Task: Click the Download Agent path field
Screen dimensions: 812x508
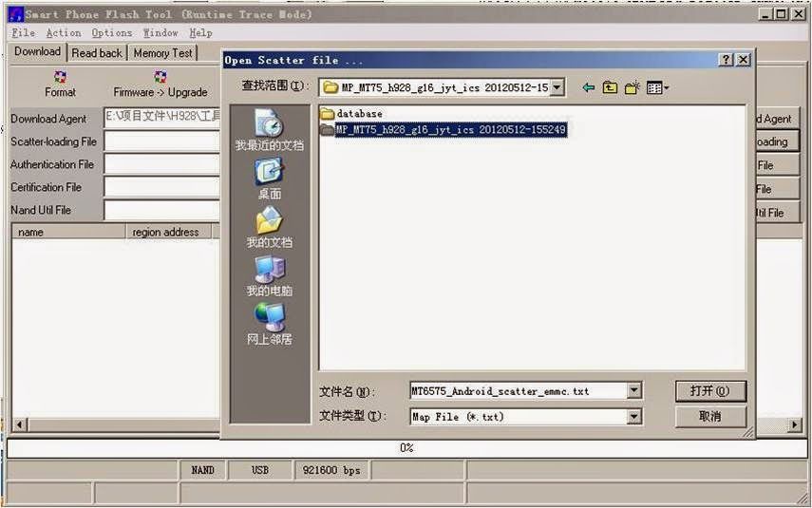Action: (162, 118)
